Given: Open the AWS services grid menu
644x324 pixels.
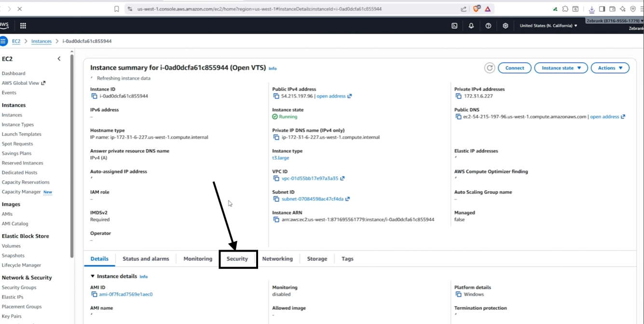Looking at the screenshot, I should (x=23, y=26).
